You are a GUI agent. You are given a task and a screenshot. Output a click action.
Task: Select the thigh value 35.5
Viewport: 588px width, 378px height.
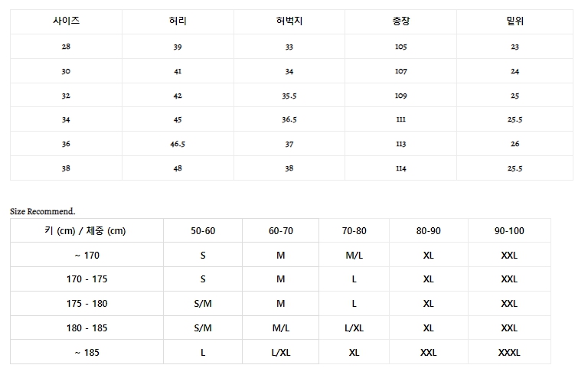289,96
